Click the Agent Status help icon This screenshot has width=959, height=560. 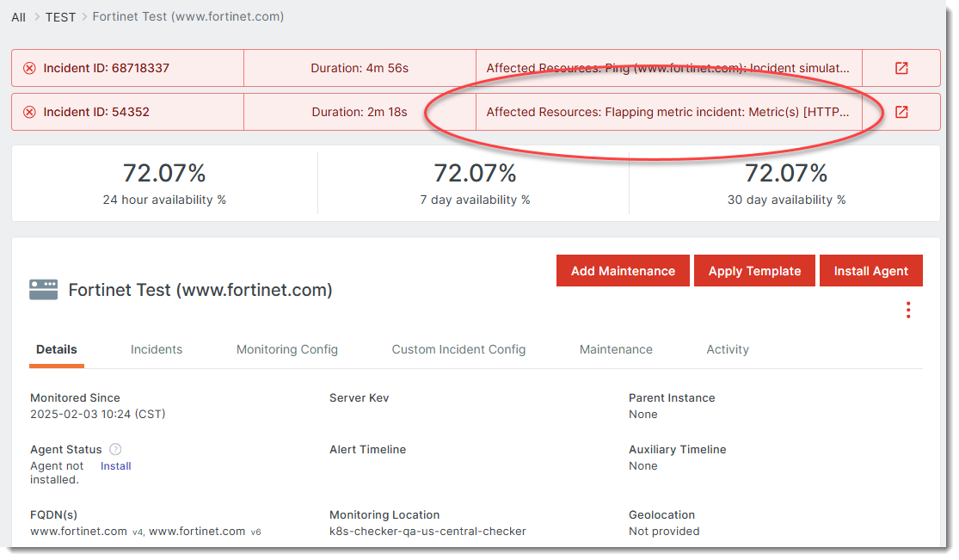click(x=115, y=449)
